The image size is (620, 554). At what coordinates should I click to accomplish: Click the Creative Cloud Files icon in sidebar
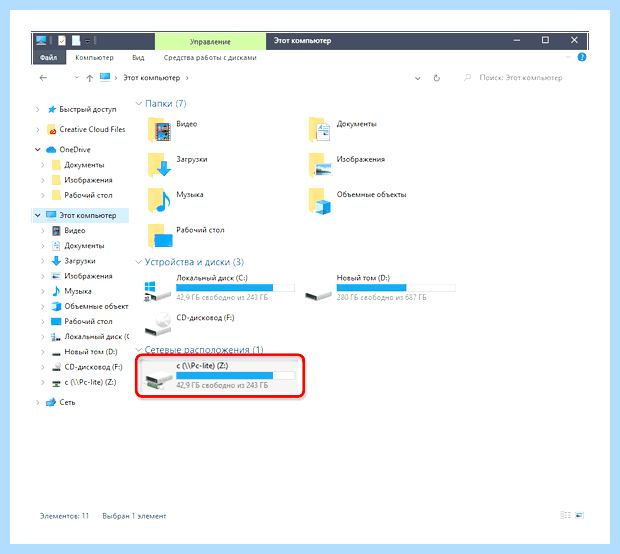52,129
